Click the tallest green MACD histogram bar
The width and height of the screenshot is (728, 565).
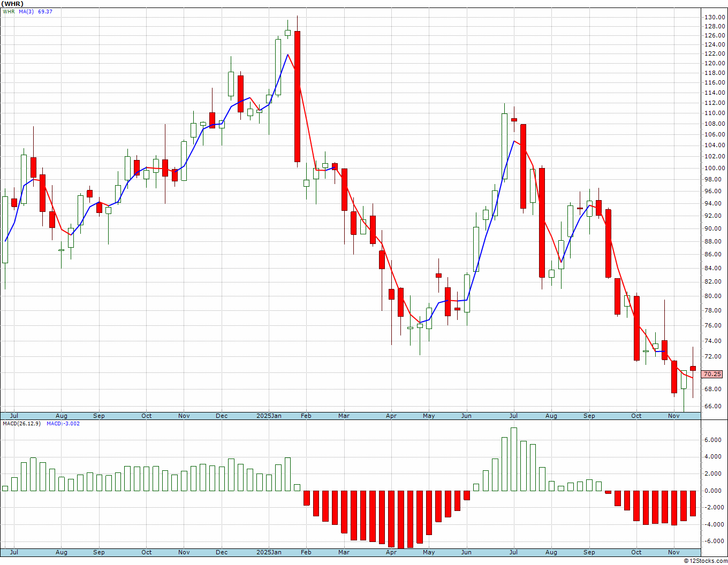point(514,459)
